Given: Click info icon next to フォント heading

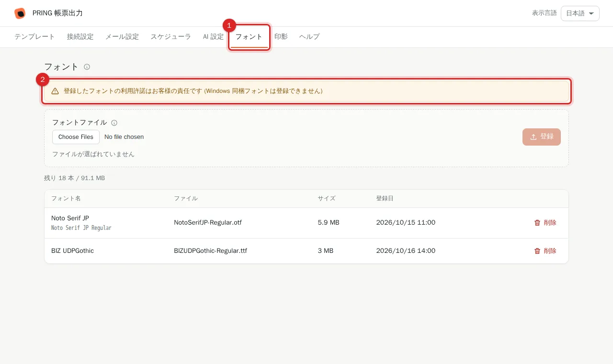Looking at the screenshot, I should (x=87, y=67).
